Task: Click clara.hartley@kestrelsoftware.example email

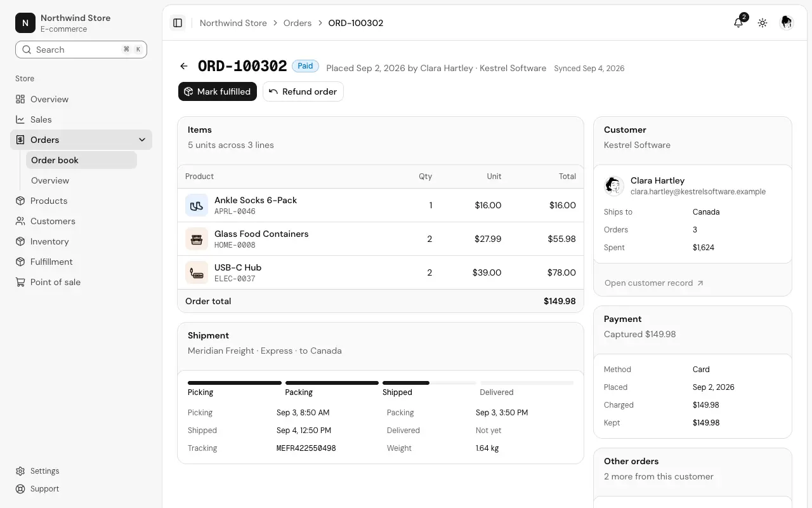Action: [x=698, y=192]
